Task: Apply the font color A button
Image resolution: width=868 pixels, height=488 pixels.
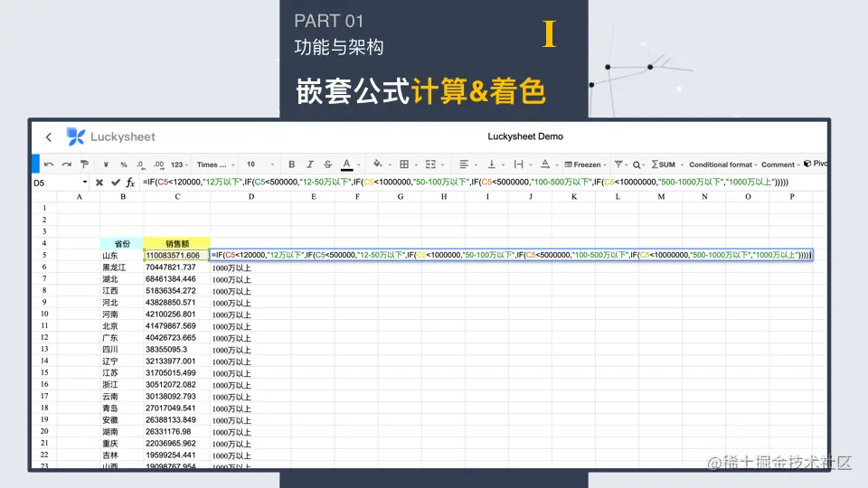Action: tap(346, 164)
